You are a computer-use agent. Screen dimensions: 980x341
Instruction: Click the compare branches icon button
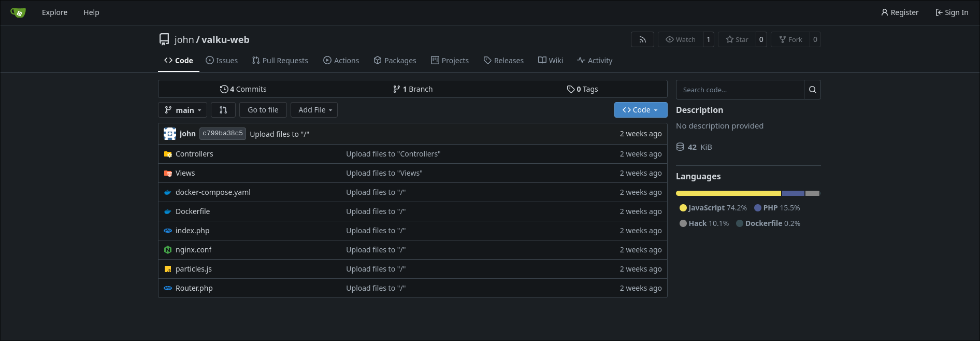click(223, 110)
